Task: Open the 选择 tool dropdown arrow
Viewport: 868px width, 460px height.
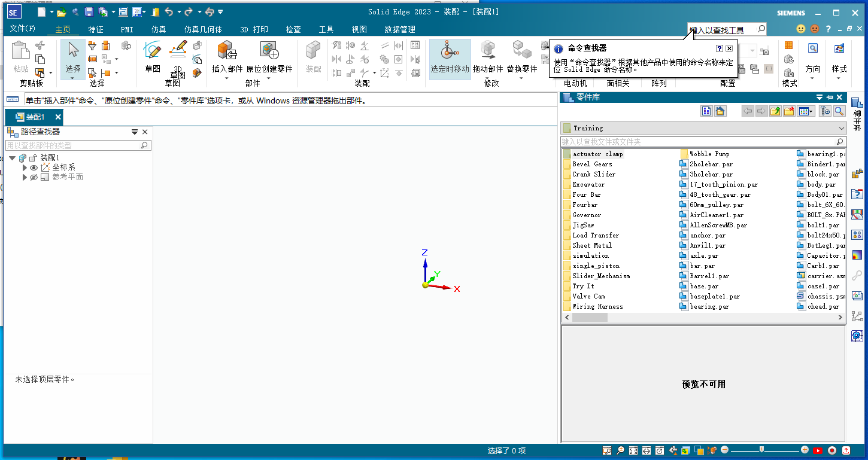Action: coord(73,78)
